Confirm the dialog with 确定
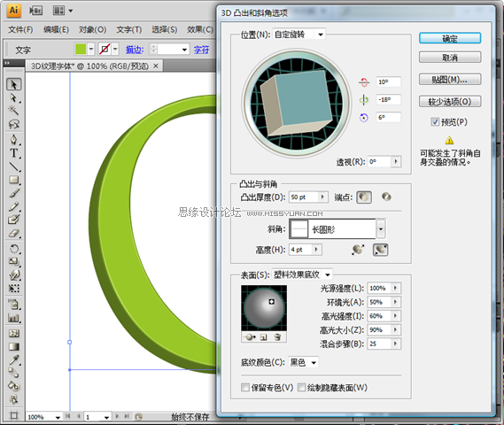This screenshot has height=425, width=504. (x=450, y=39)
